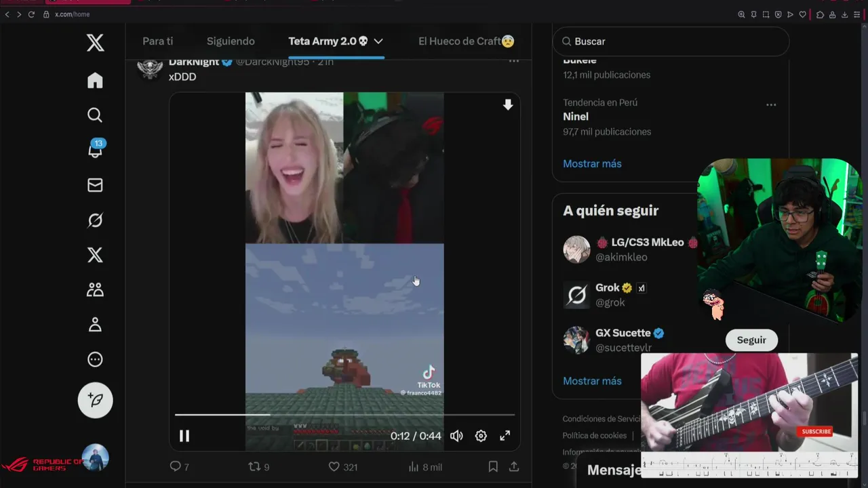The width and height of the screenshot is (868, 488).
Task: View post analytics showing 8 mil
Action: tap(425, 466)
